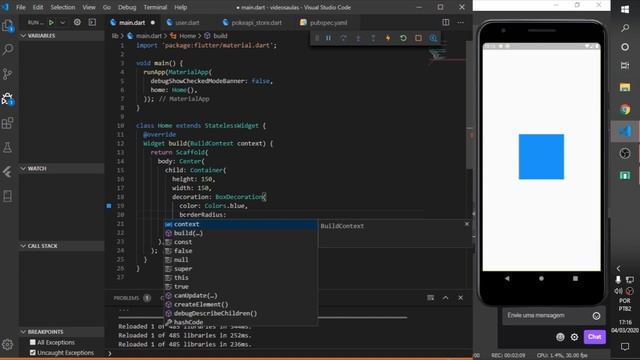Open the Terminal menu
The width and height of the screenshot is (640, 360).
point(155,7)
